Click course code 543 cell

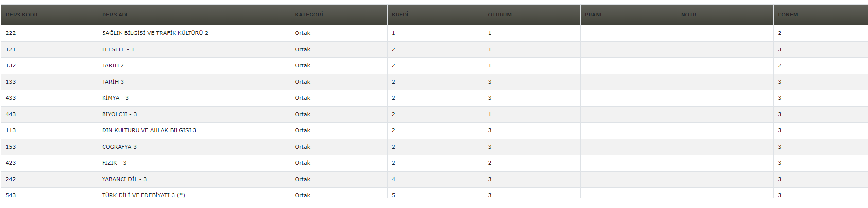11,195
